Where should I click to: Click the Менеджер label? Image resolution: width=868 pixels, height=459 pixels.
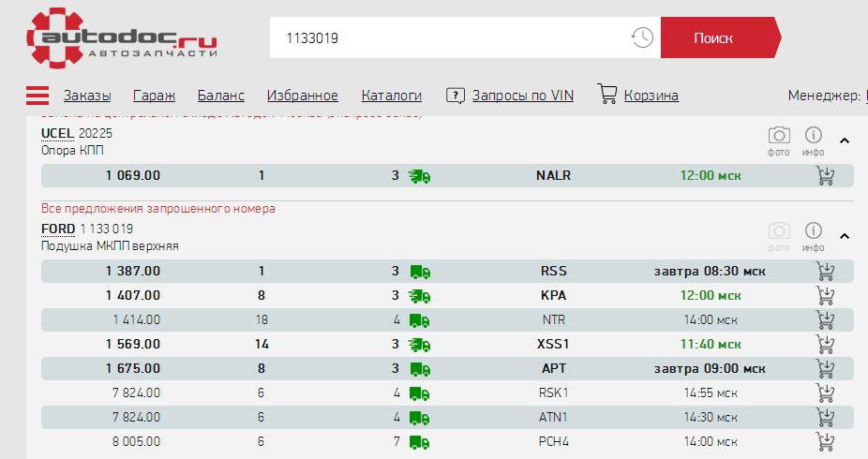point(824,96)
